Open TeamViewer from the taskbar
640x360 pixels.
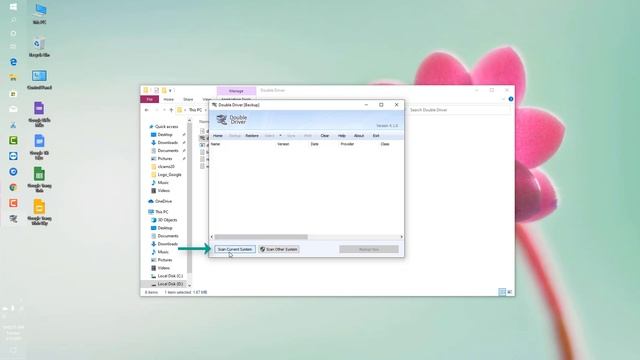pyautogui.click(x=13, y=156)
